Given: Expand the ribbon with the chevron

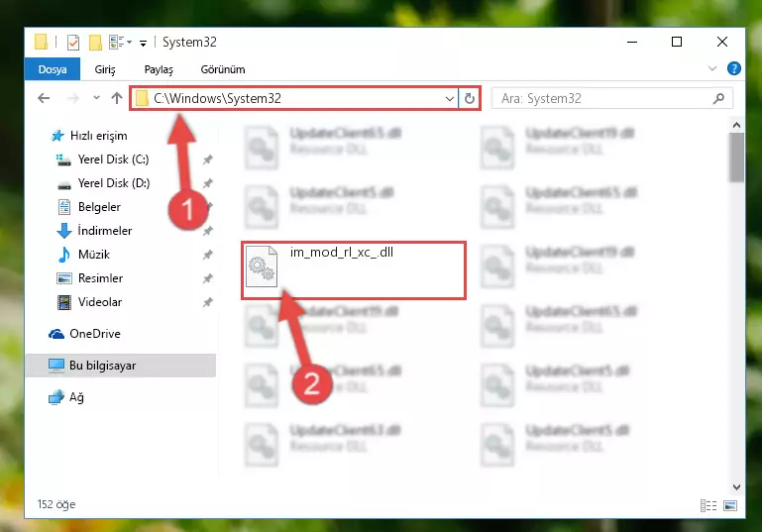Looking at the screenshot, I should (712, 68).
